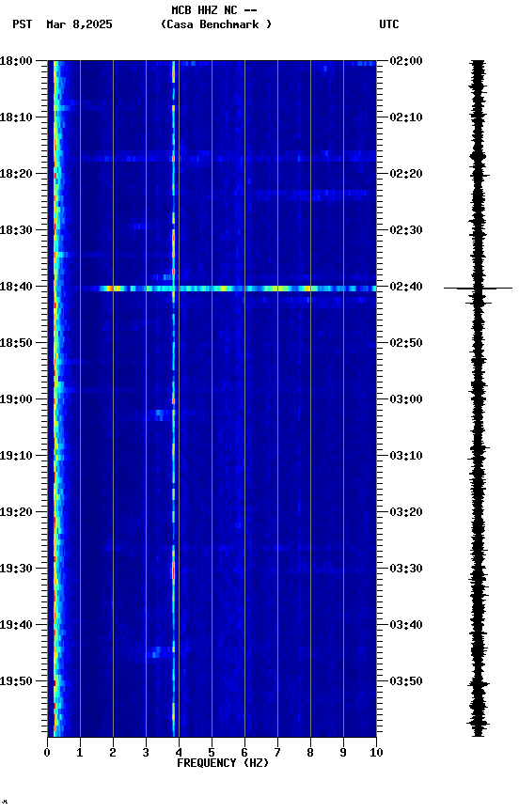Click the '0' frequency axis tick label

coord(47,753)
